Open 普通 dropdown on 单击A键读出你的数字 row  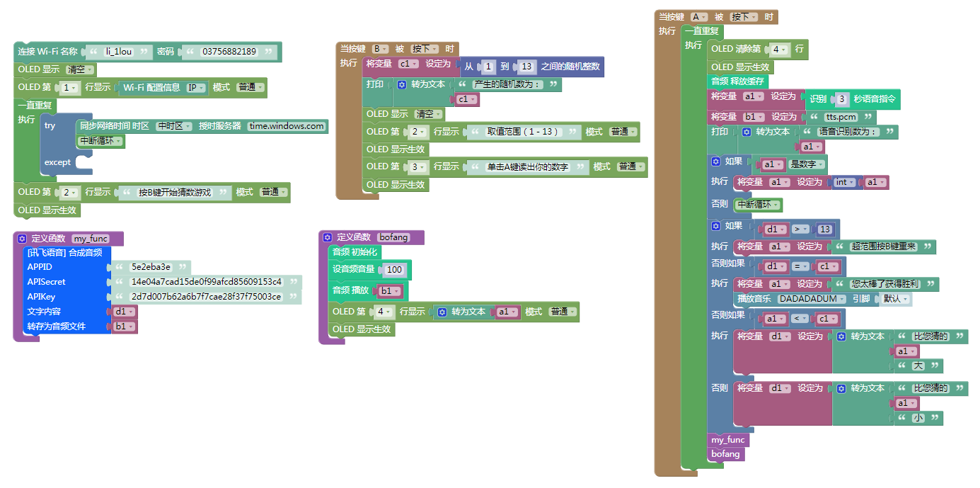(630, 166)
